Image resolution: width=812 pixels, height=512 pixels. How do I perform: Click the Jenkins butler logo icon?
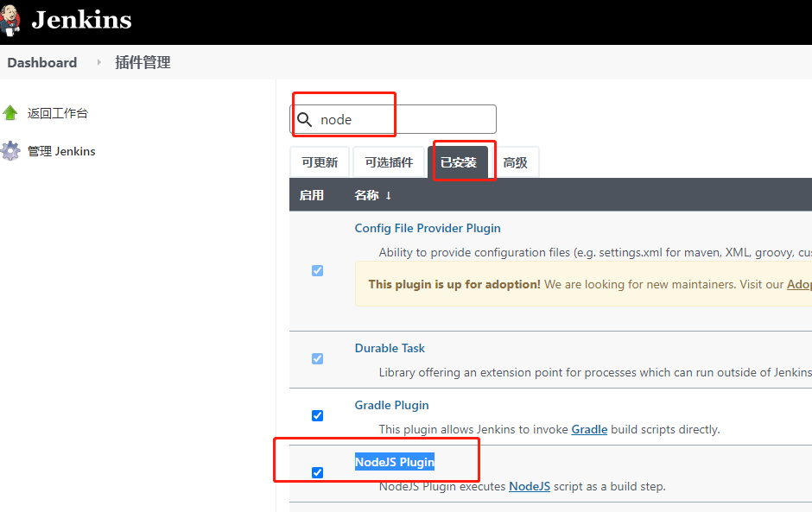tap(10, 21)
